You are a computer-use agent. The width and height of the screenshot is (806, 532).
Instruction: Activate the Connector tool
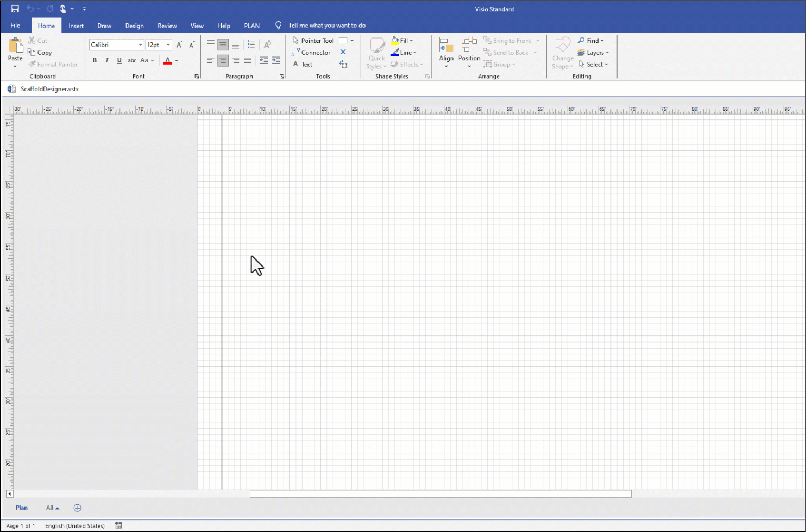(x=311, y=53)
